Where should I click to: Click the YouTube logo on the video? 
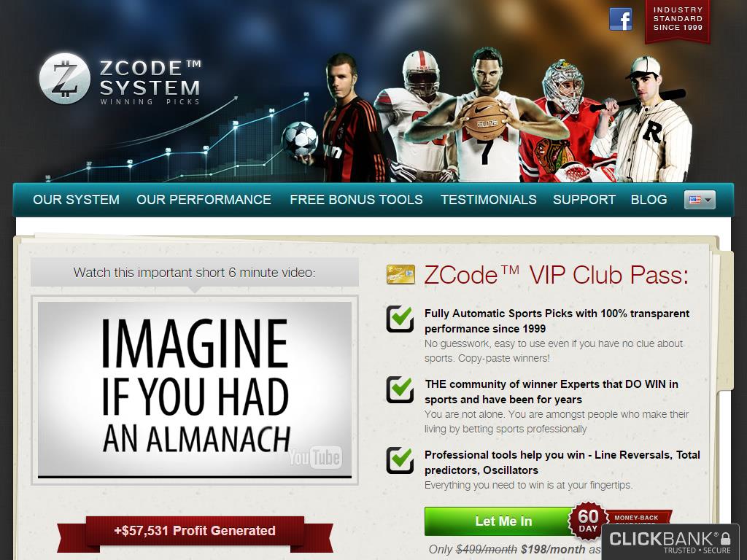[x=315, y=458]
